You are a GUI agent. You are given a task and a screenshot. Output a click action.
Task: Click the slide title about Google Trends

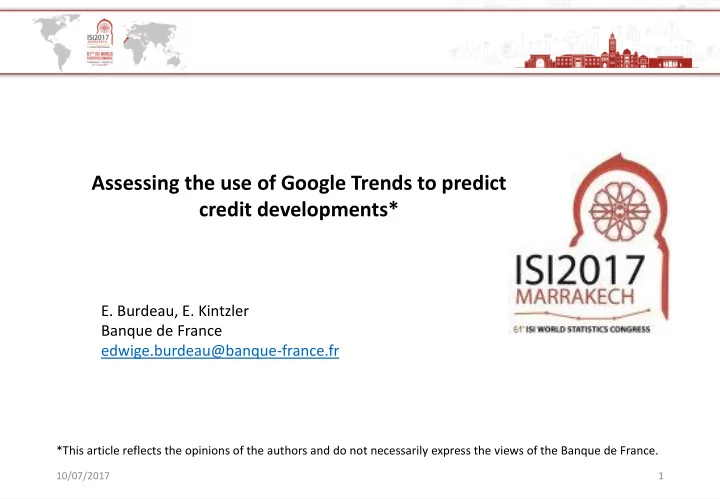(298, 196)
